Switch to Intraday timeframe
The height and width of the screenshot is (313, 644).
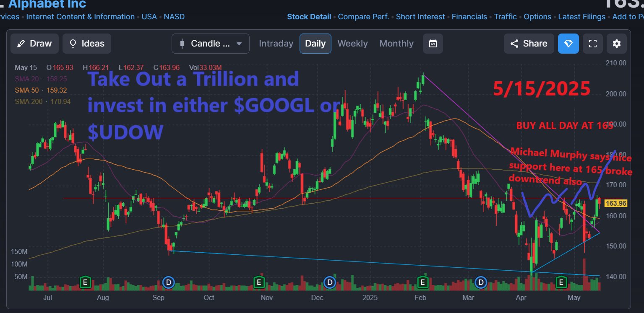[x=276, y=44]
